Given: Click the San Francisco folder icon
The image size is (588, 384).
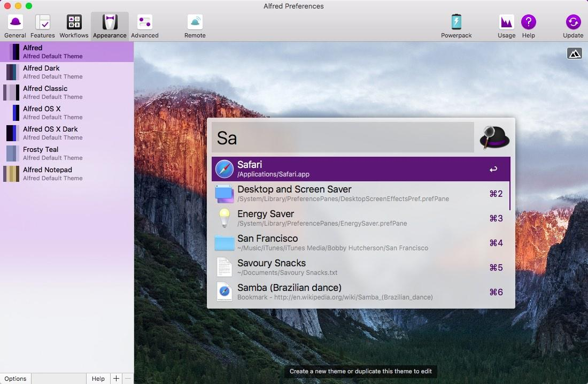Looking at the screenshot, I should click(225, 243).
